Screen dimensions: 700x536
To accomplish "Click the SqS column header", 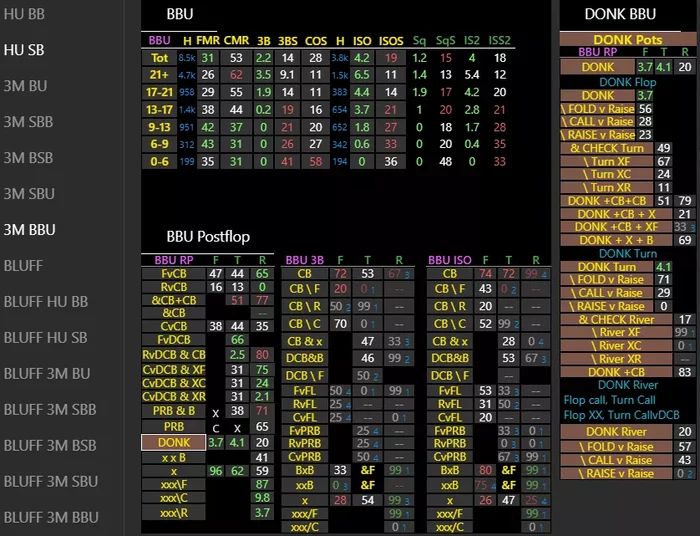I will click(446, 41).
